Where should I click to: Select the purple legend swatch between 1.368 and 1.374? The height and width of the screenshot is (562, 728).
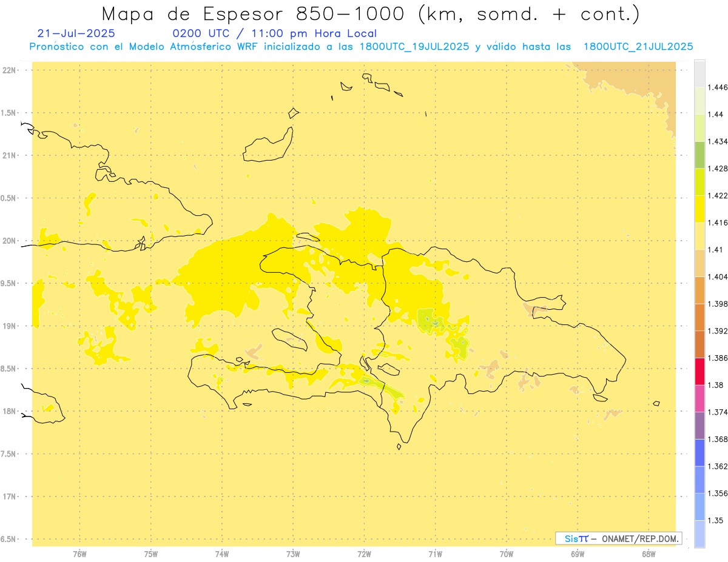(x=699, y=426)
